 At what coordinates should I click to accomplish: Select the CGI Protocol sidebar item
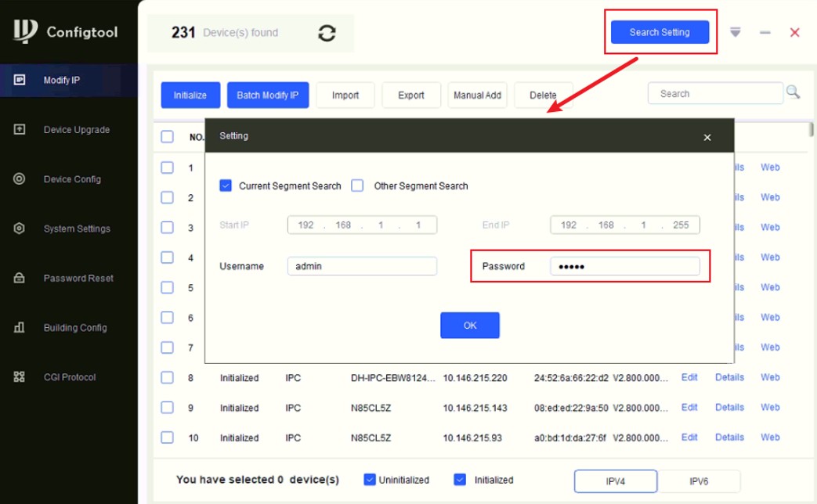click(69, 377)
